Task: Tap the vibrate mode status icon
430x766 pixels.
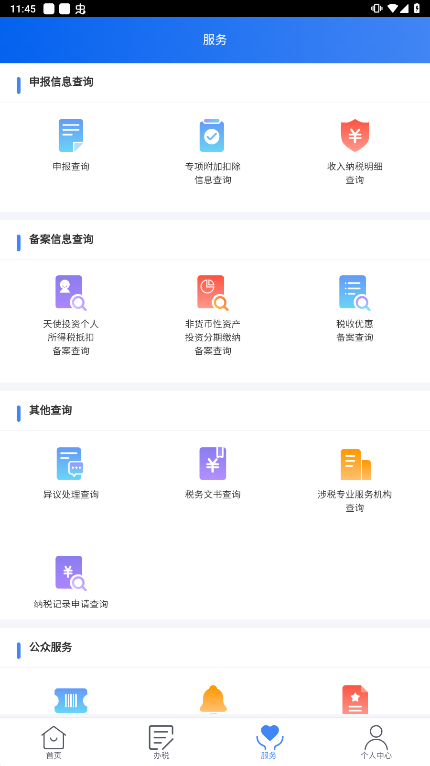Action: pyautogui.click(x=376, y=8)
